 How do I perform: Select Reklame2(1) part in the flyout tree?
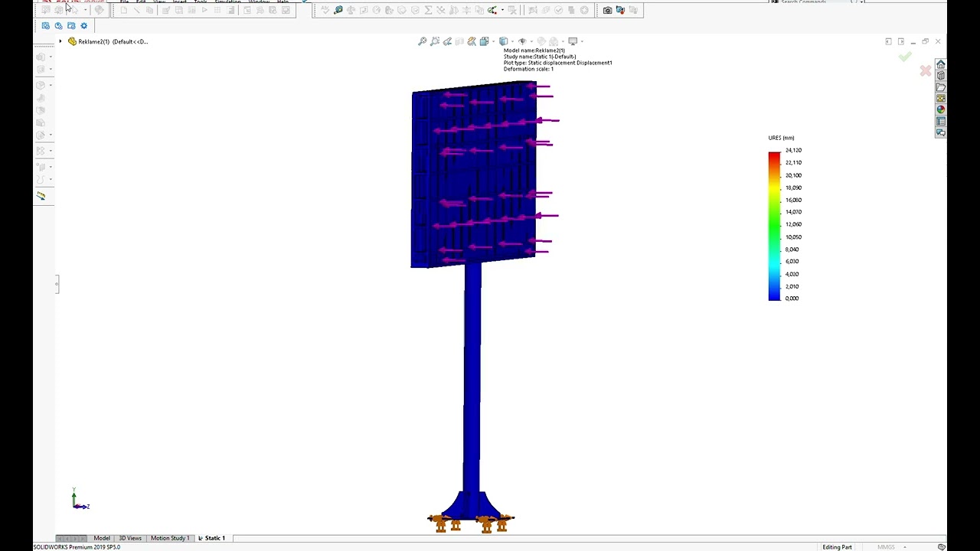(x=107, y=41)
